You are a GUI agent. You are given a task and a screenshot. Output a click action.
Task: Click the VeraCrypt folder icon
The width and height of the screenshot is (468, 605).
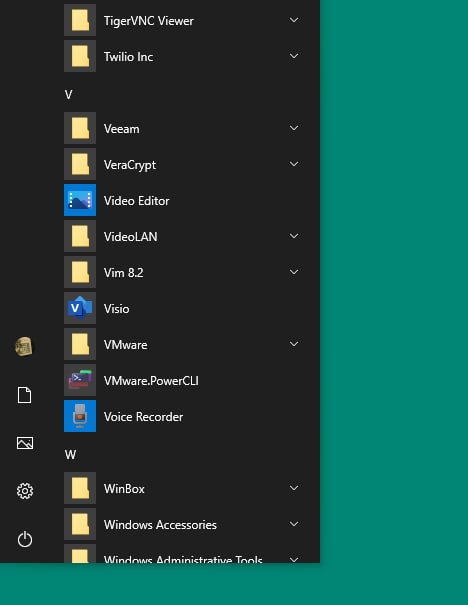pyautogui.click(x=80, y=164)
